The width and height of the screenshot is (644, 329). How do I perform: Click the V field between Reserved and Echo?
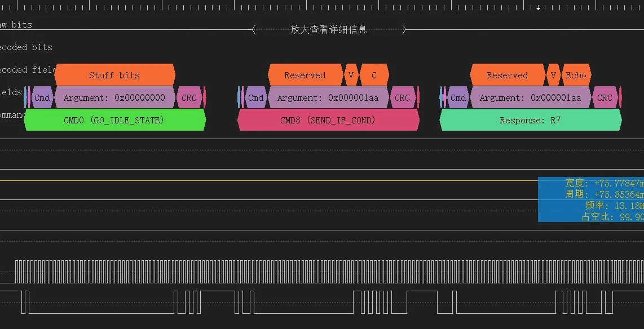point(553,75)
